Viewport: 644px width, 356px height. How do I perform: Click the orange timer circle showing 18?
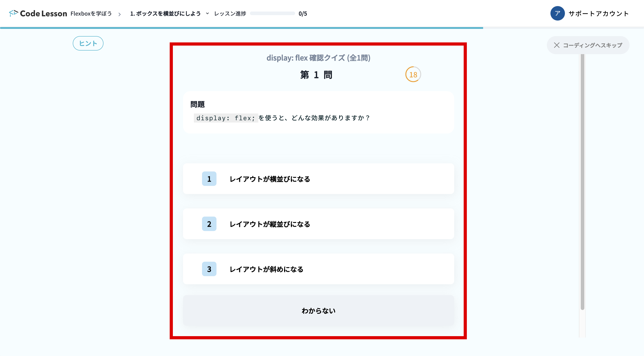413,74
